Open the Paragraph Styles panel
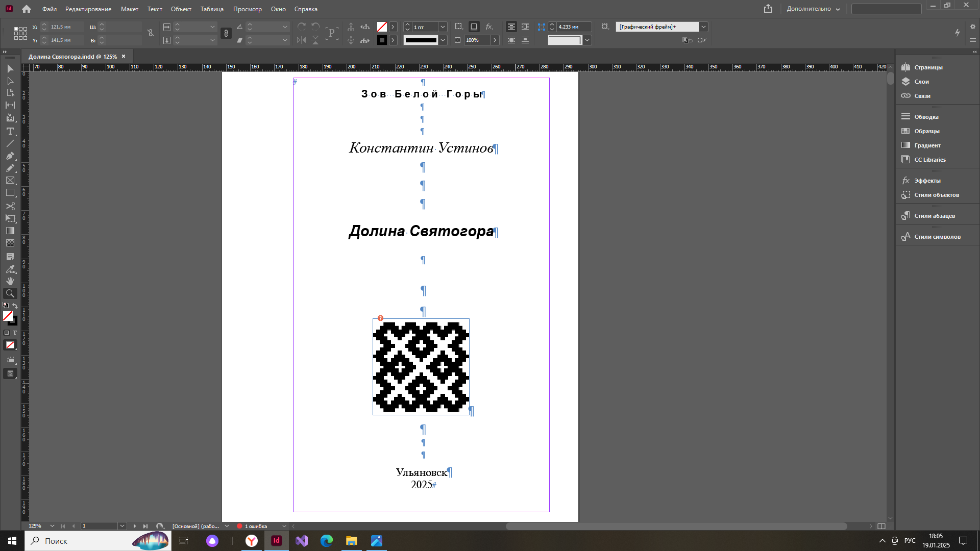The width and height of the screenshot is (980, 551). (934, 216)
